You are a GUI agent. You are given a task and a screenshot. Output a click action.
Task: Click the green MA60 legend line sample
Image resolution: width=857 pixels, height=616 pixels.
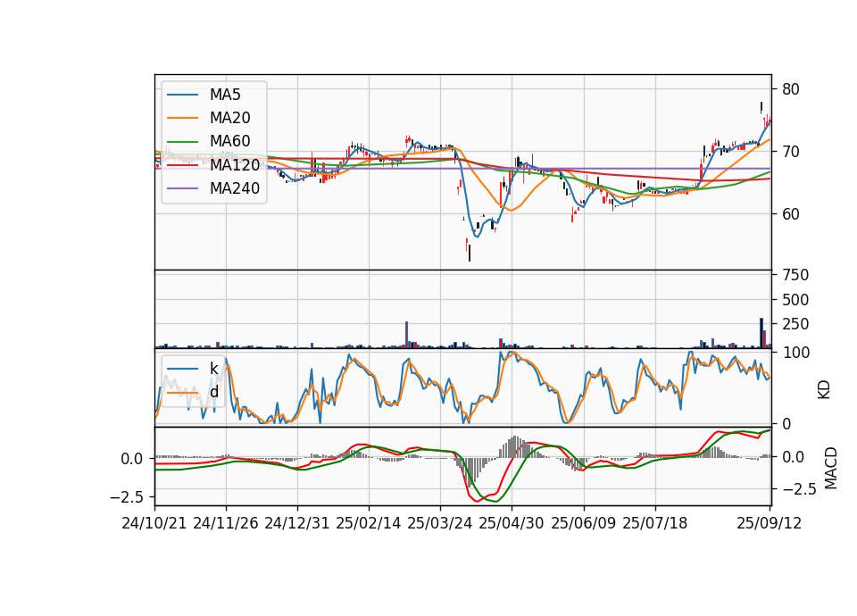click(182, 142)
